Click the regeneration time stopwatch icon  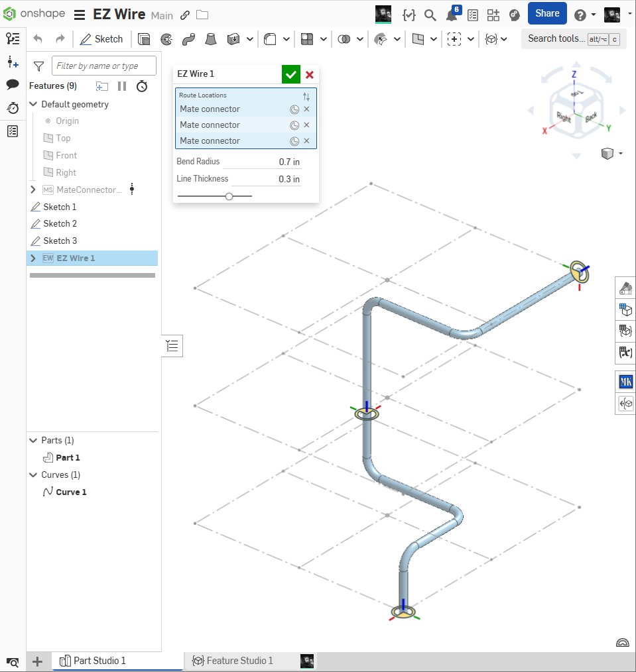[x=142, y=86]
